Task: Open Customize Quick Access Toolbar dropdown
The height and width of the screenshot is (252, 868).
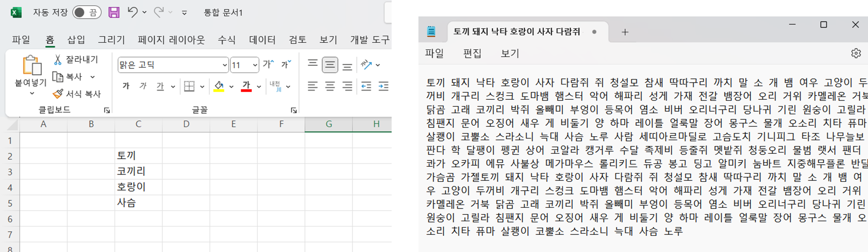Action: [x=185, y=13]
